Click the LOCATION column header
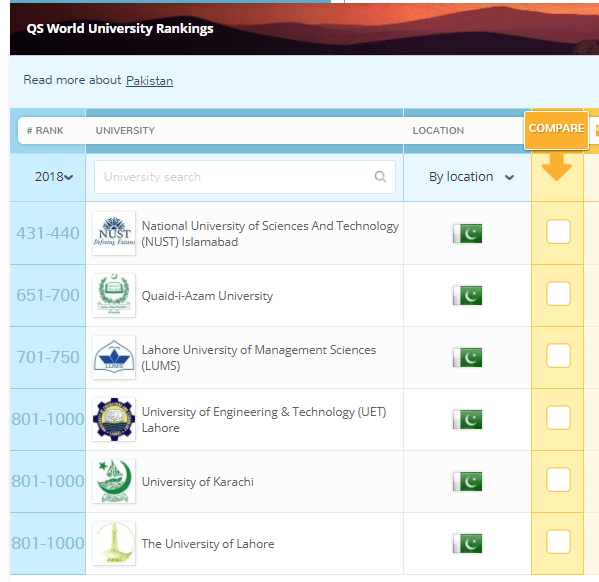599x582 pixels. (438, 131)
